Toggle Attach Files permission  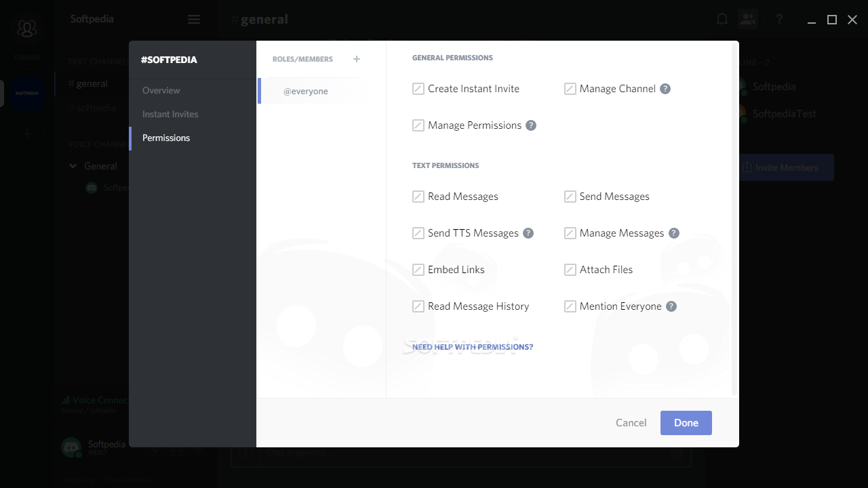[570, 270]
